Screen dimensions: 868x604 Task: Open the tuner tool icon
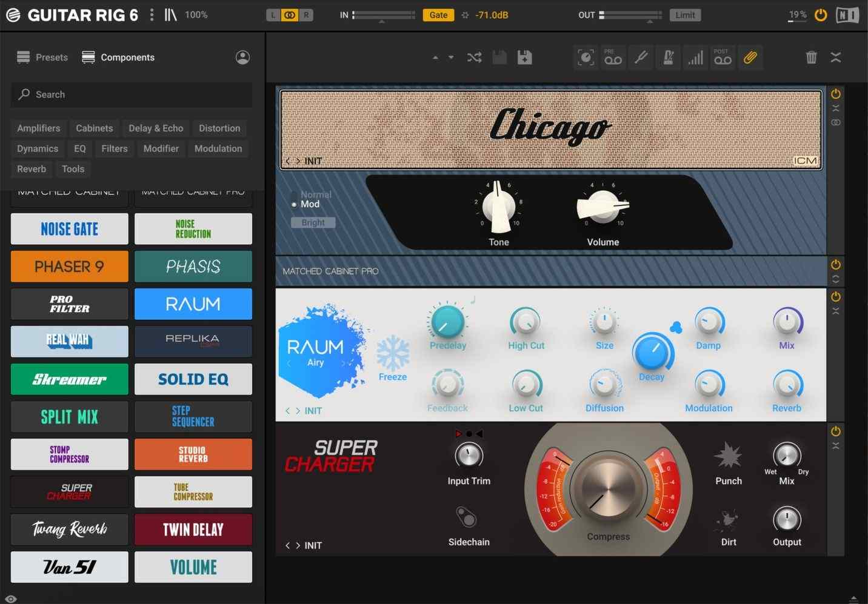[641, 58]
